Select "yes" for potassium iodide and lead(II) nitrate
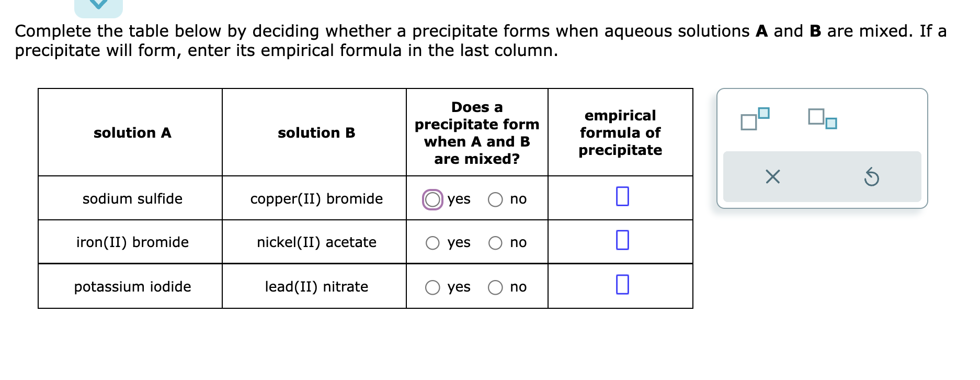 click(432, 287)
